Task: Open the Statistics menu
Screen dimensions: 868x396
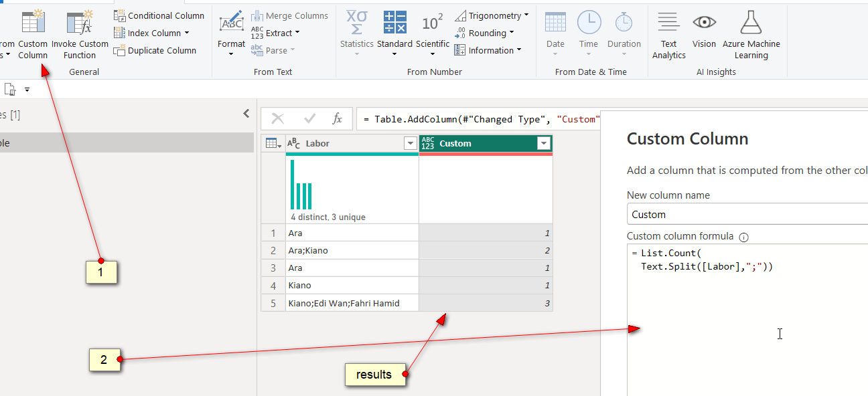Action: coord(356,33)
